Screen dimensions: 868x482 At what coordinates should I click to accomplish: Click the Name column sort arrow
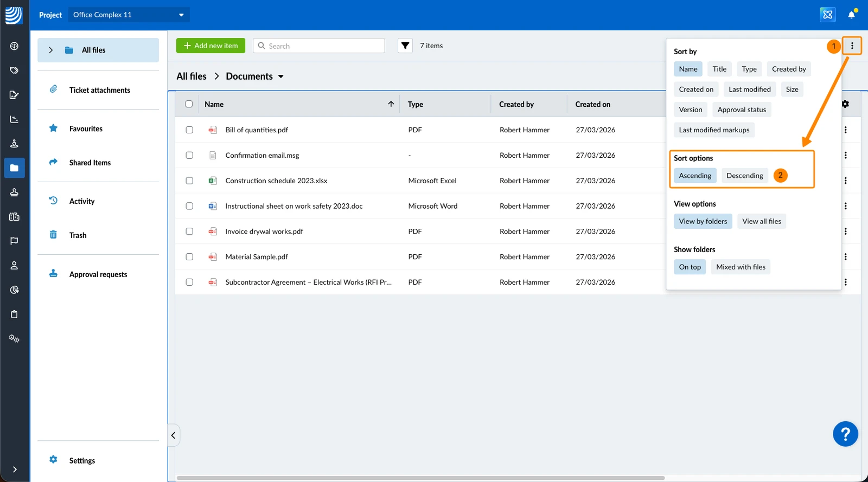pyautogui.click(x=391, y=104)
